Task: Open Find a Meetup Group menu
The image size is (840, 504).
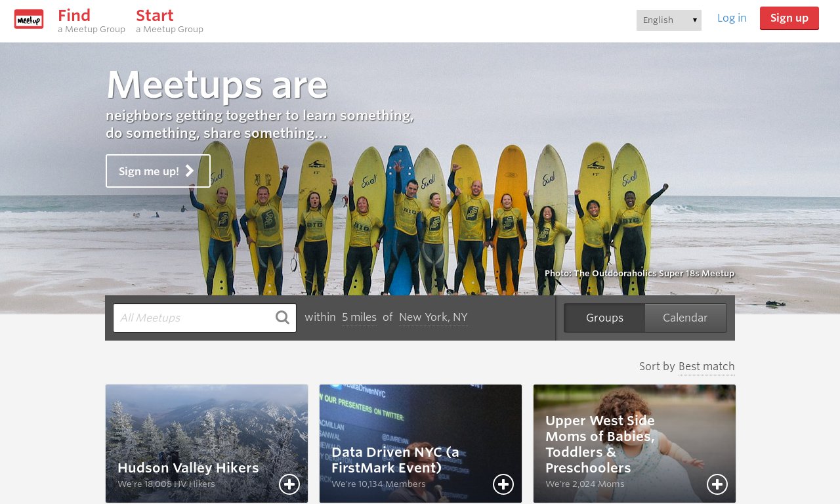Action: 91,20
